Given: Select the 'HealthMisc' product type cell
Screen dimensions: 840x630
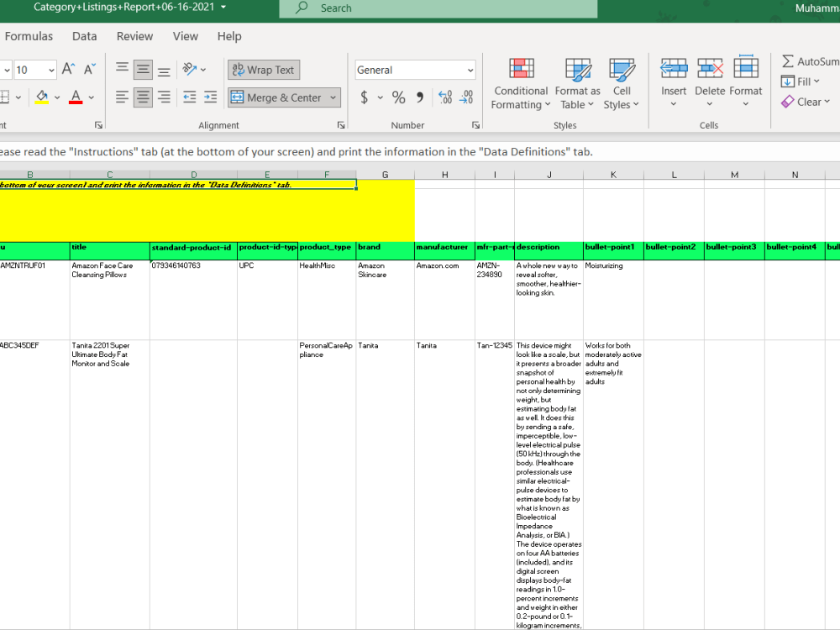Looking at the screenshot, I should click(x=327, y=300).
